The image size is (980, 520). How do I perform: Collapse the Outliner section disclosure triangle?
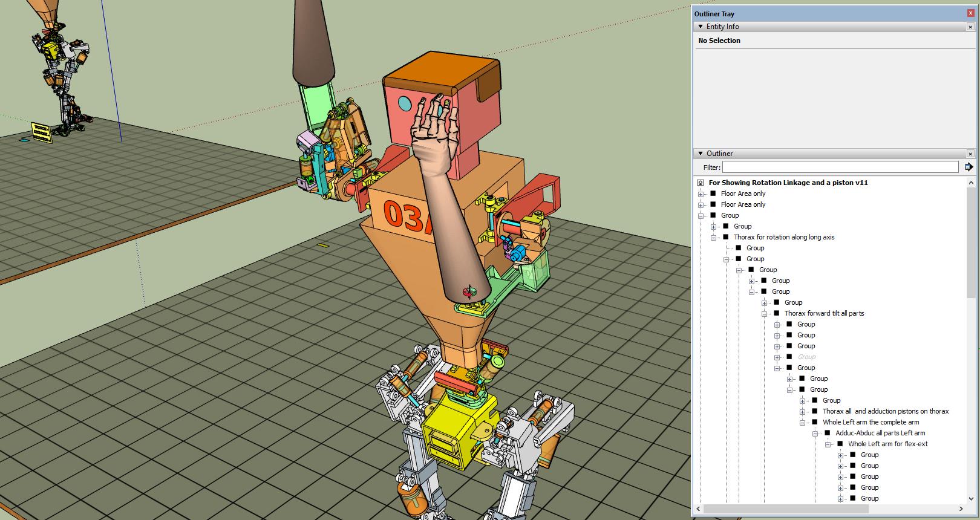tap(701, 154)
